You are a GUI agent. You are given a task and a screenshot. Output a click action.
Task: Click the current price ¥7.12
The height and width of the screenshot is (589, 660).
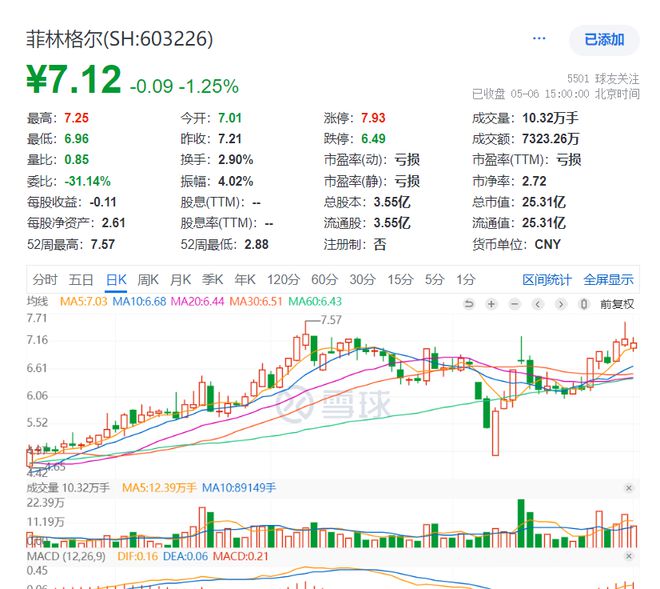74,80
